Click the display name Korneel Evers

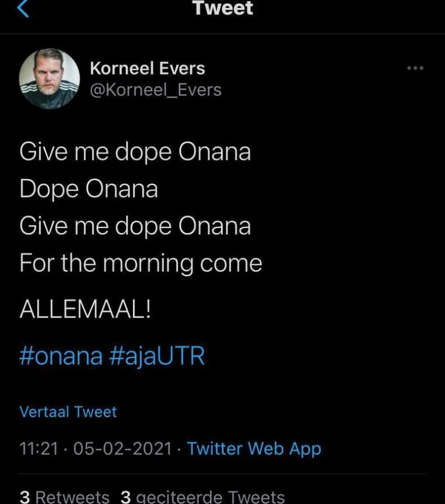[147, 68]
